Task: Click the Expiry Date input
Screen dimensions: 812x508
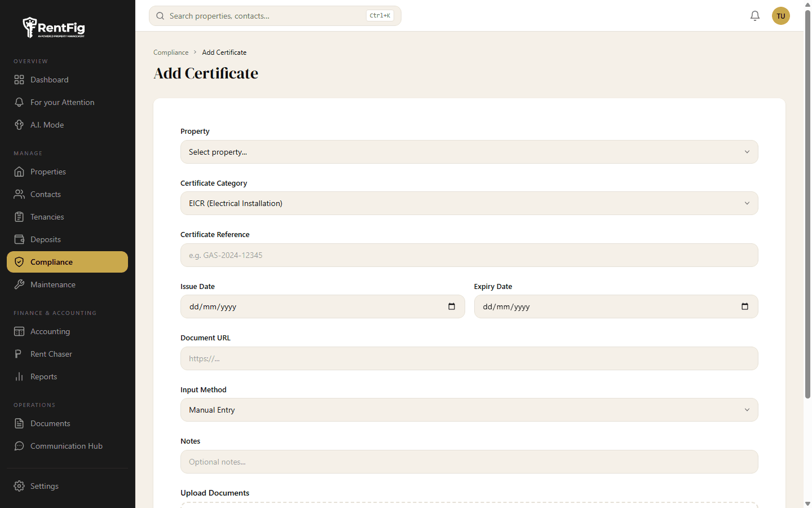Action: click(x=616, y=306)
